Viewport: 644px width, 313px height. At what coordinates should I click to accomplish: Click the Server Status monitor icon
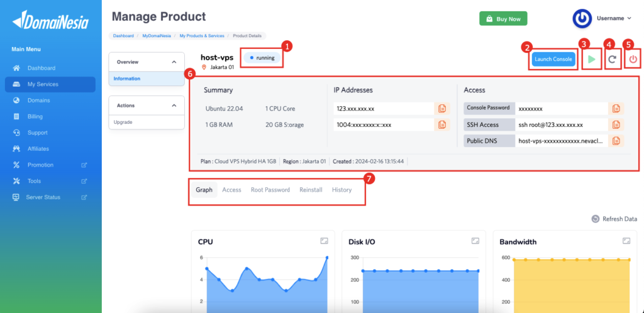[x=16, y=197]
